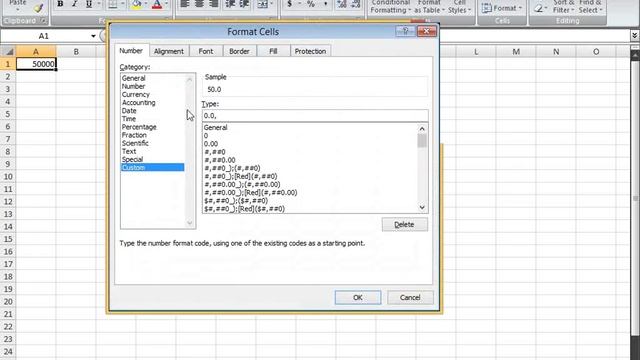640x360 pixels.
Task: Open the Clipboard dialog launcher
Action: pos(43,20)
